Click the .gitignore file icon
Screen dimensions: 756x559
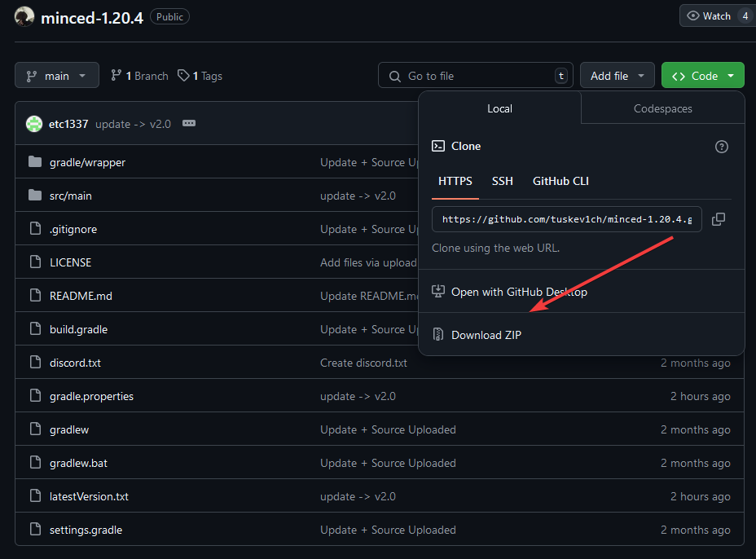(35, 228)
